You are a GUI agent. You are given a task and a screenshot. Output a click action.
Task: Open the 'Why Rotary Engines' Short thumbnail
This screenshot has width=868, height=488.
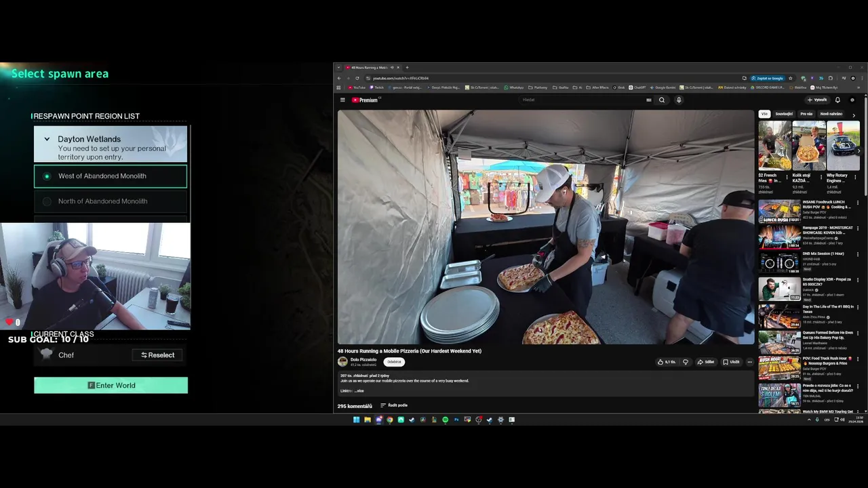pyautogui.click(x=843, y=146)
